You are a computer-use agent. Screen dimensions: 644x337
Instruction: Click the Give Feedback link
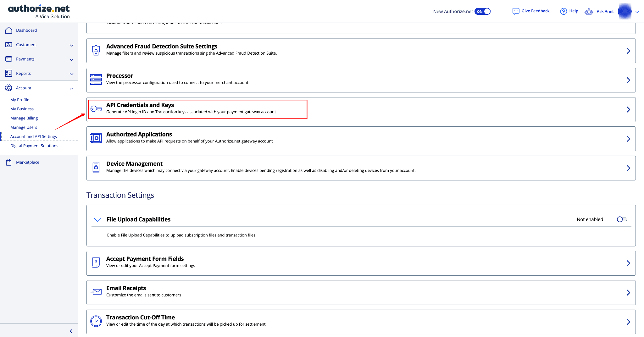pos(535,11)
